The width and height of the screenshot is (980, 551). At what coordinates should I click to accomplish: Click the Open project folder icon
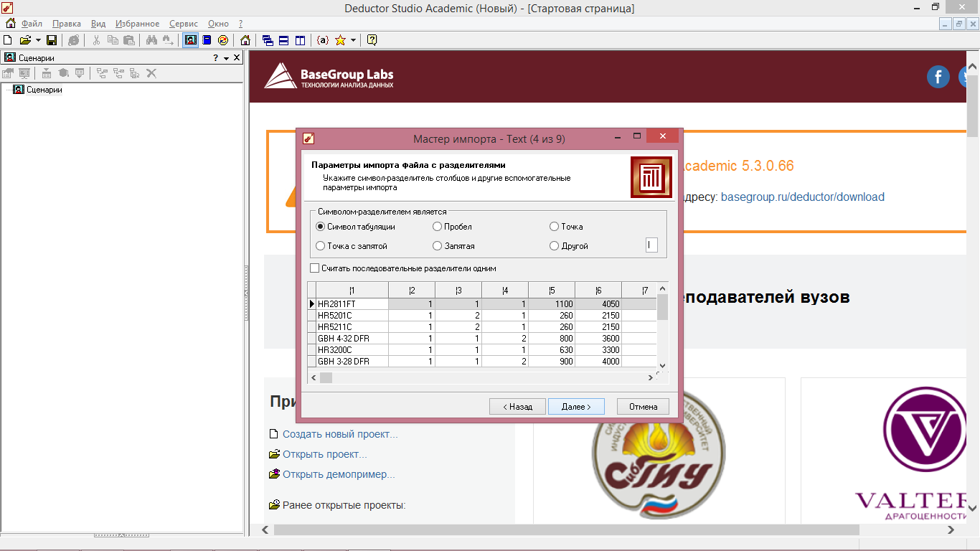coord(25,40)
